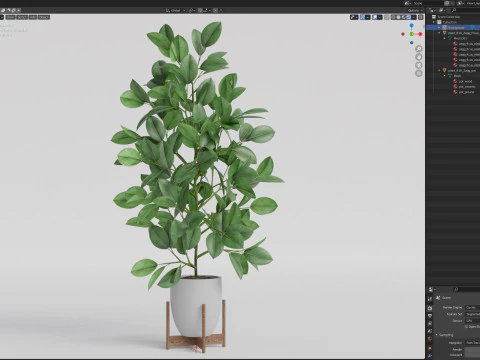Open the Feature Set dropdown
This screenshot has width=480, height=360.
coord(472,314)
